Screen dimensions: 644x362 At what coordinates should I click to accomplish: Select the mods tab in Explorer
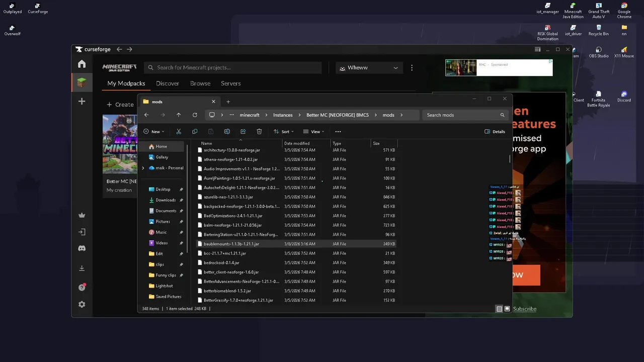pos(179,102)
